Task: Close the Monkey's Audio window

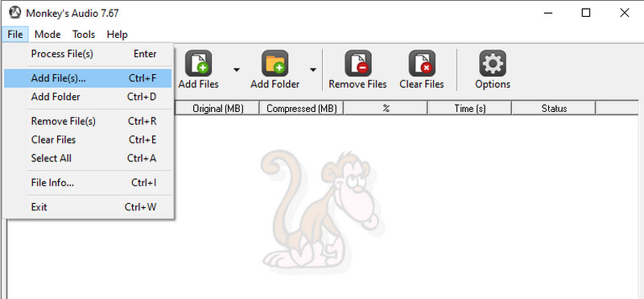Action: (625, 13)
